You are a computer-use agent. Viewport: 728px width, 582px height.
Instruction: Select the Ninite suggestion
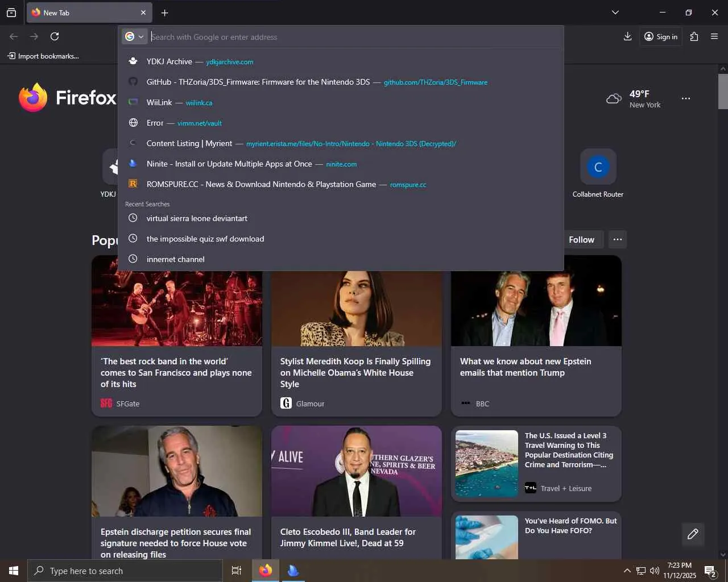pyautogui.click(x=341, y=164)
